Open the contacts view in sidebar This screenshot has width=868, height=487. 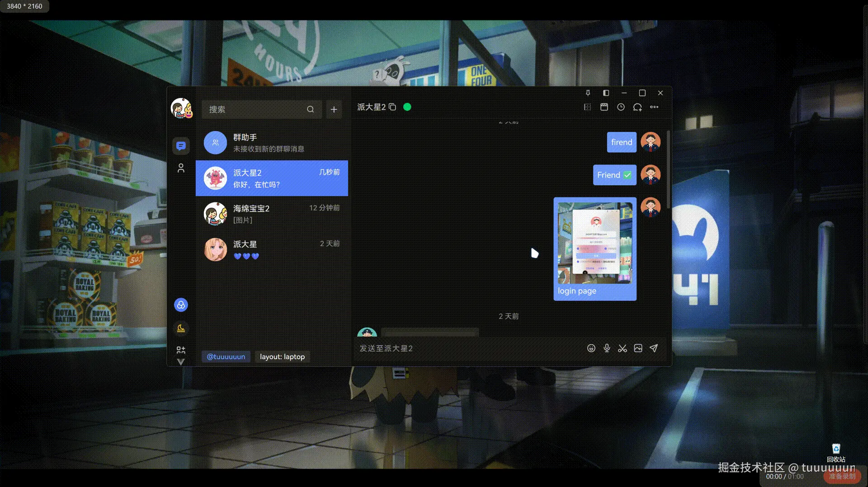tap(181, 168)
